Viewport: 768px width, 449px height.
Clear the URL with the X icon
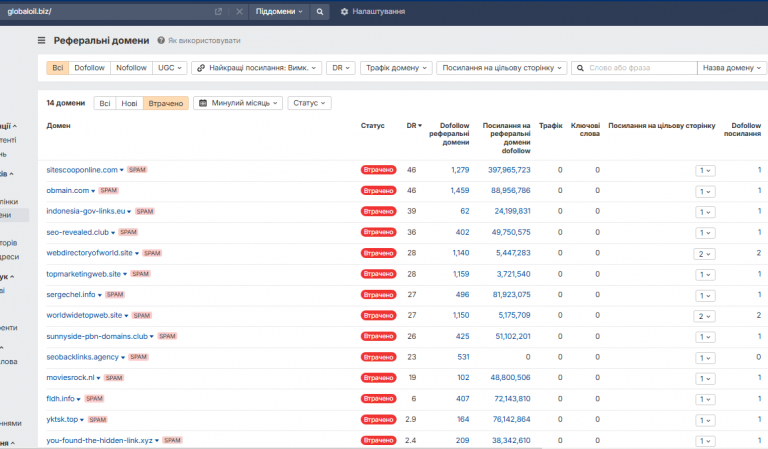[239, 11]
